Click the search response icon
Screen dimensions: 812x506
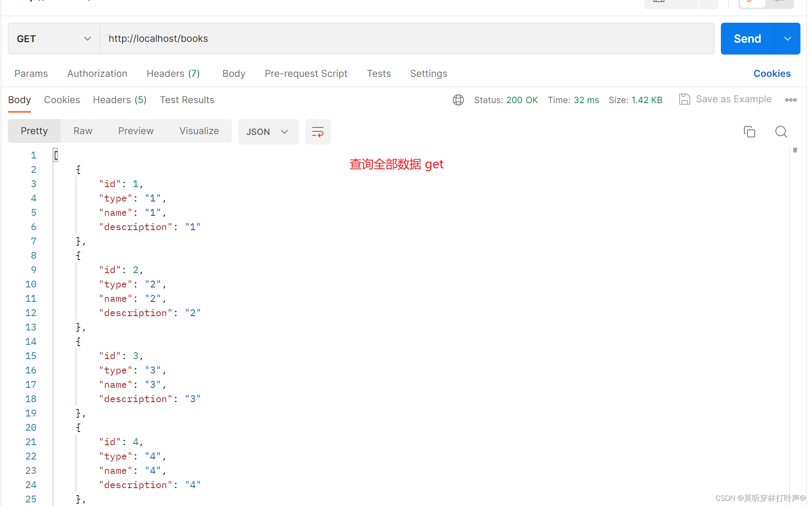point(781,132)
